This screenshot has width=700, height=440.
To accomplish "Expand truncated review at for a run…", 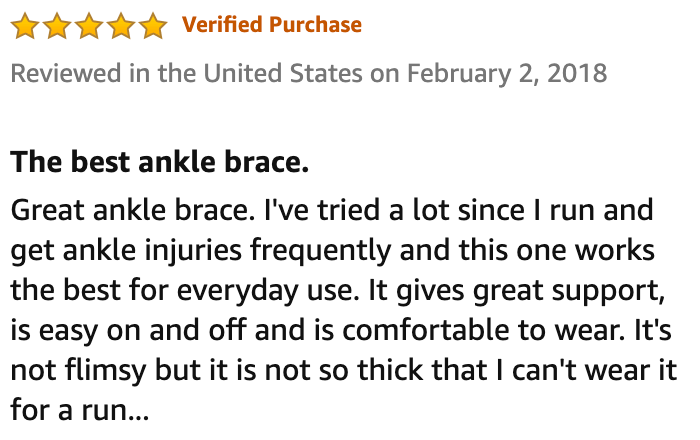I will coord(79,410).
